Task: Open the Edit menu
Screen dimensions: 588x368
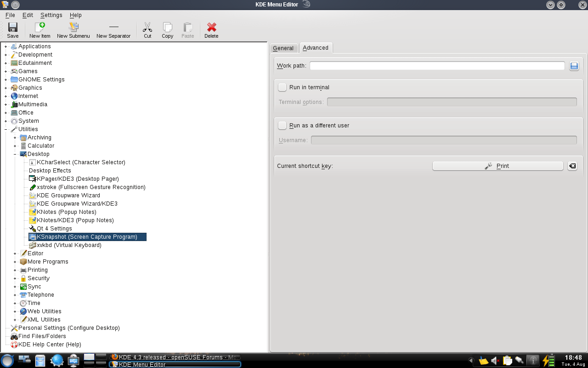Action: point(28,15)
